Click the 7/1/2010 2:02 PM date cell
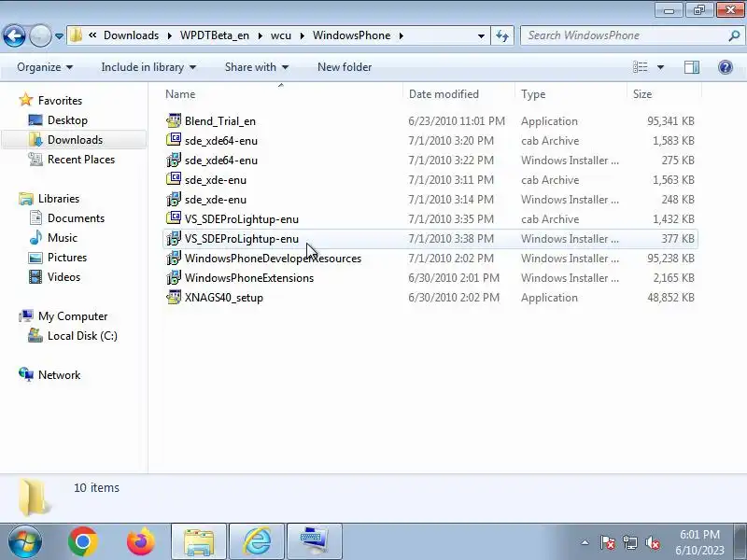The image size is (747, 560). [x=451, y=259]
